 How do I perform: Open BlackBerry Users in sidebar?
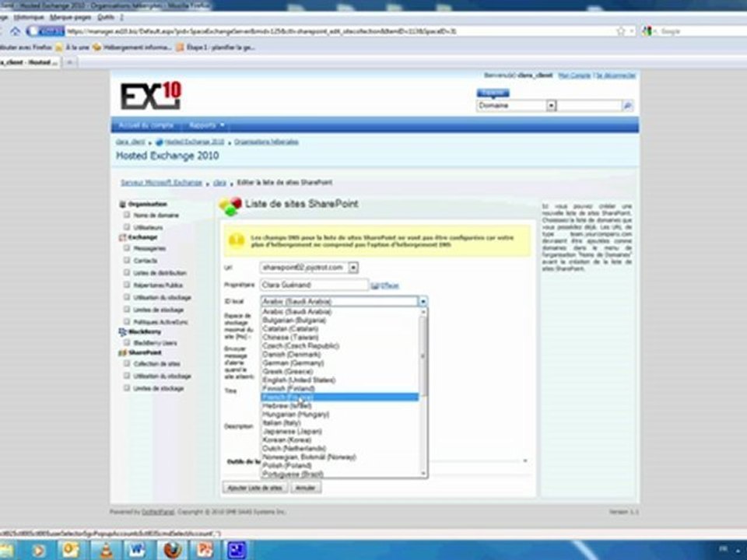(x=156, y=343)
